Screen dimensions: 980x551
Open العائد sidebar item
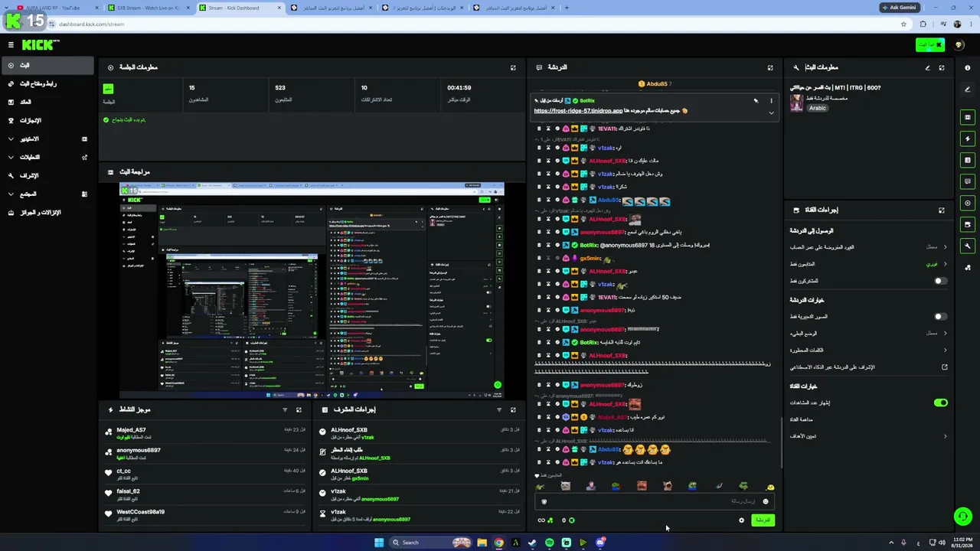pos(47,103)
